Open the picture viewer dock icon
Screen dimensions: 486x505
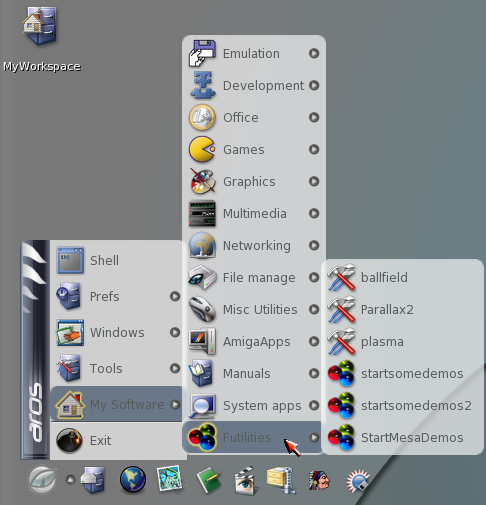point(170,479)
